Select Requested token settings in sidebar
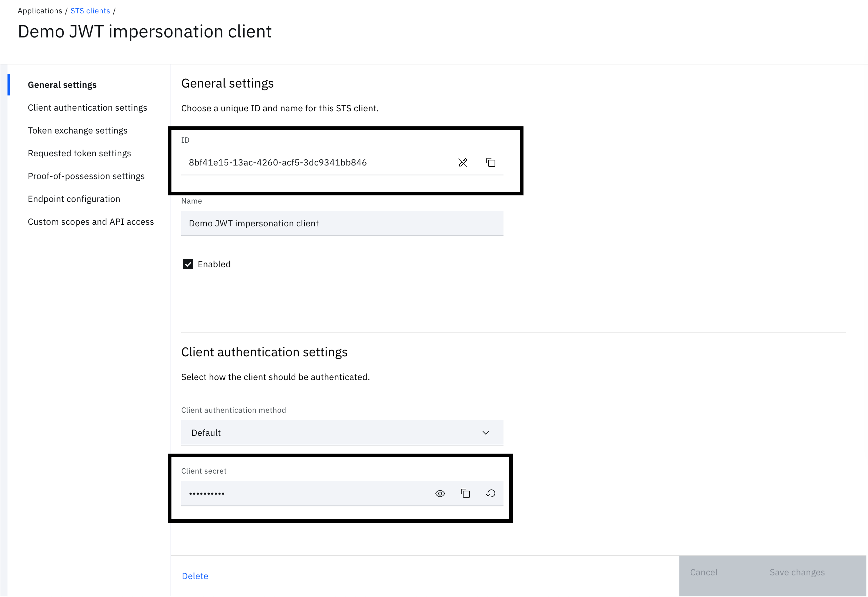The height and width of the screenshot is (597, 868). click(79, 153)
